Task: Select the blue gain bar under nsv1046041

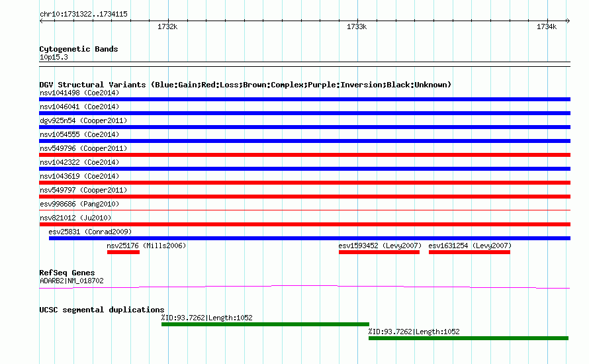Action: pos(304,113)
